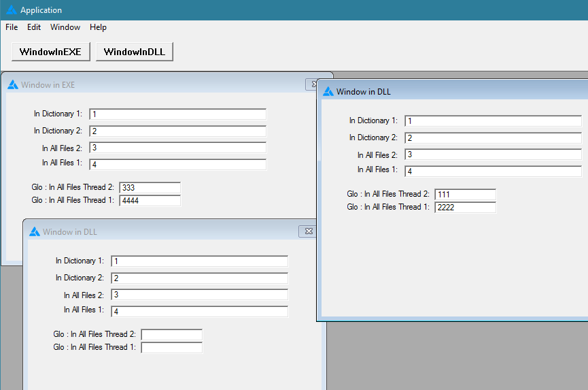The image size is (588, 390).
Task: Click the Window in EXE title icon
Action: [12, 85]
